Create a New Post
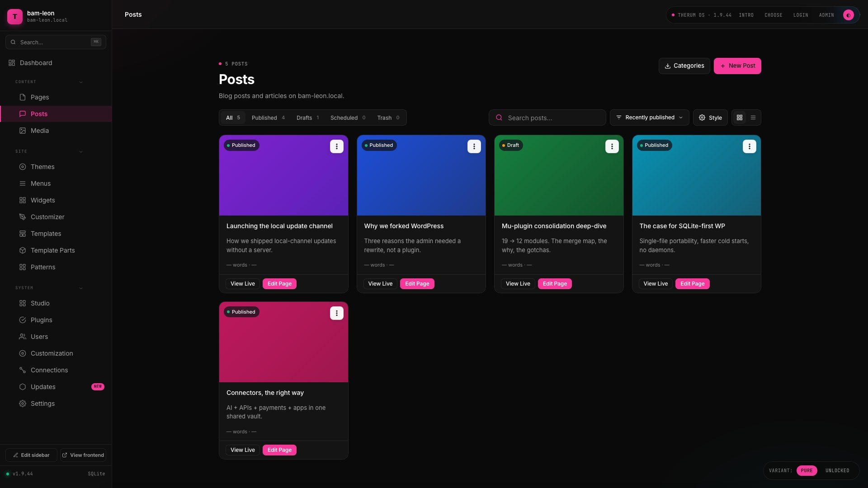This screenshot has height=488, width=868. click(x=737, y=66)
